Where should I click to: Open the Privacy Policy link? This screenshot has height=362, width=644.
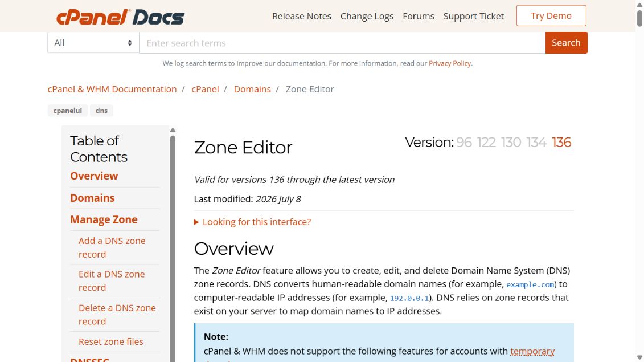449,63
